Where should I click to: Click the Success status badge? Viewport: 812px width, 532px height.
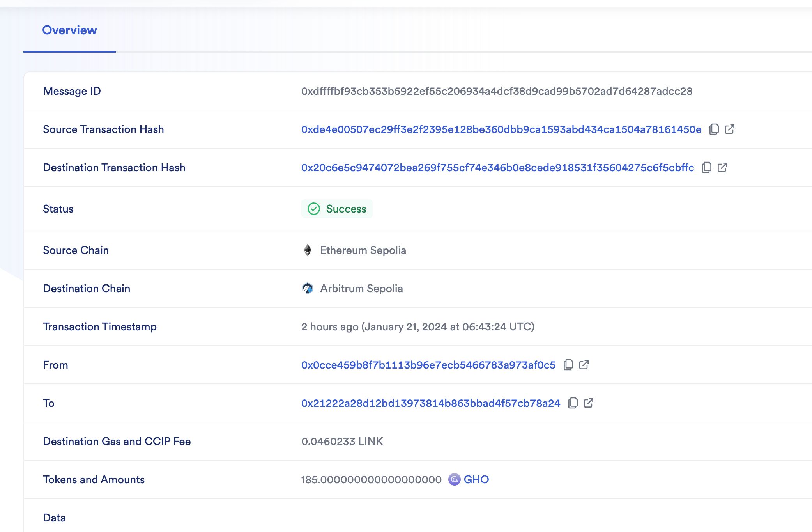tap(337, 209)
